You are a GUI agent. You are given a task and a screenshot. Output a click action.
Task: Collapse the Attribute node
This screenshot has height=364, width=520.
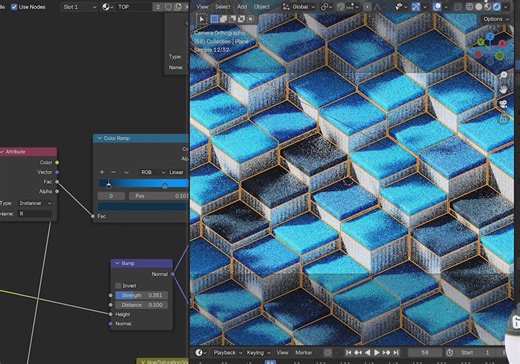tap(2, 152)
